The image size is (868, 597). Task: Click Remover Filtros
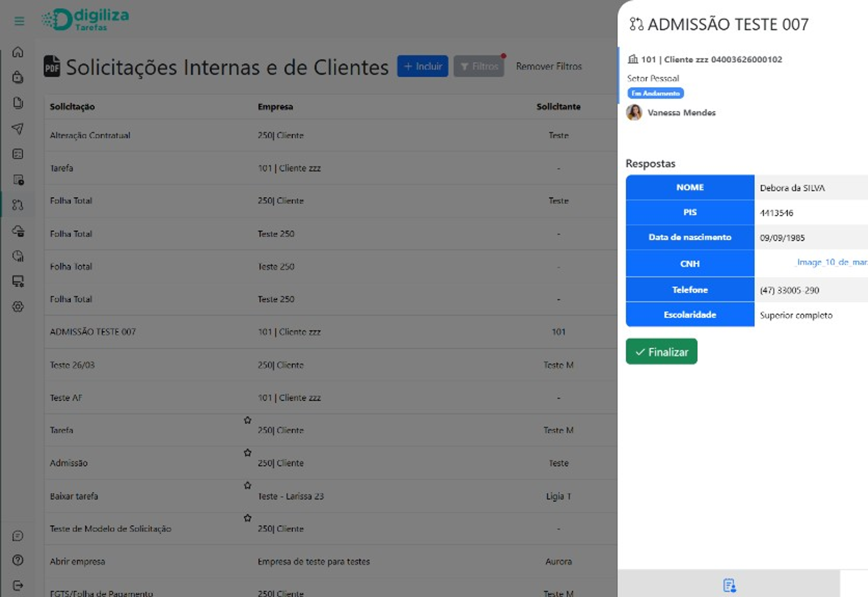tap(549, 66)
